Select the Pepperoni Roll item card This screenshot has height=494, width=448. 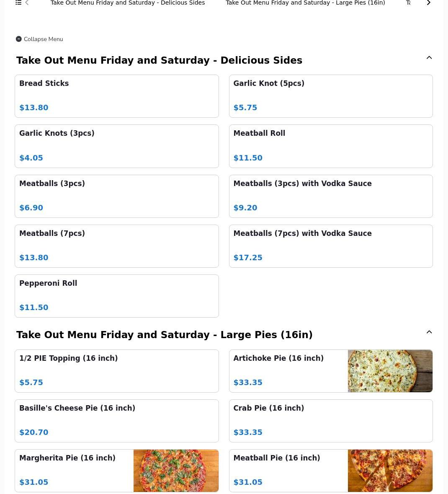[117, 296]
